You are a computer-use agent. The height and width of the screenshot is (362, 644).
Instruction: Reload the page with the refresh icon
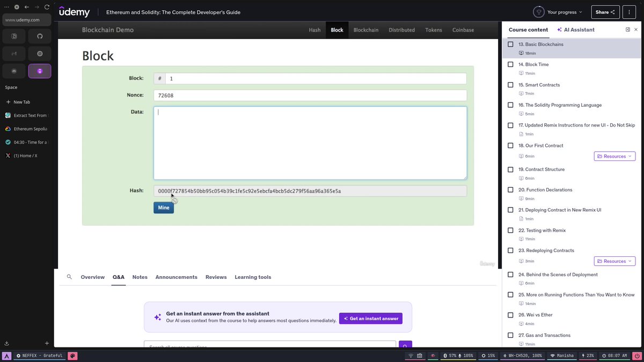47,7
